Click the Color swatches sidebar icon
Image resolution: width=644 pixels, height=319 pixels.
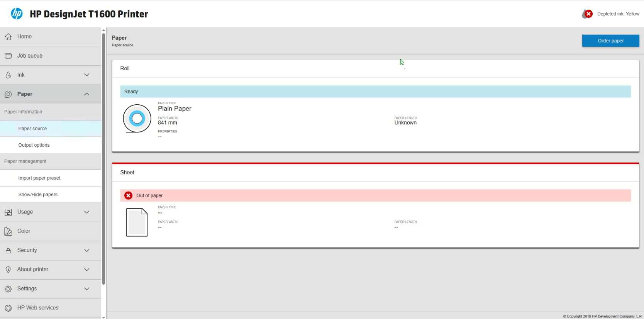click(x=8, y=231)
